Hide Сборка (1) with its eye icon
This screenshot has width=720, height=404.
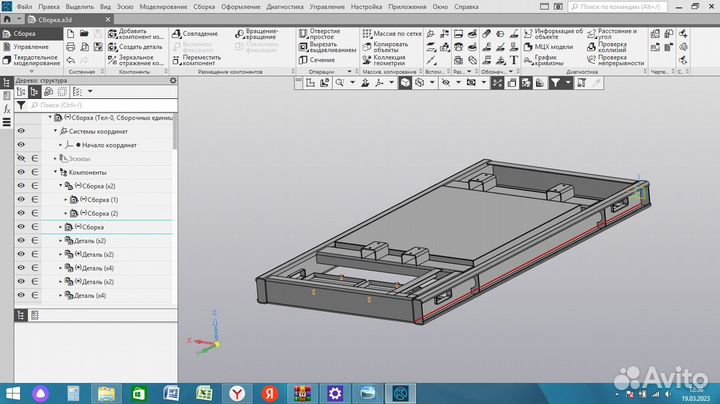point(21,199)
